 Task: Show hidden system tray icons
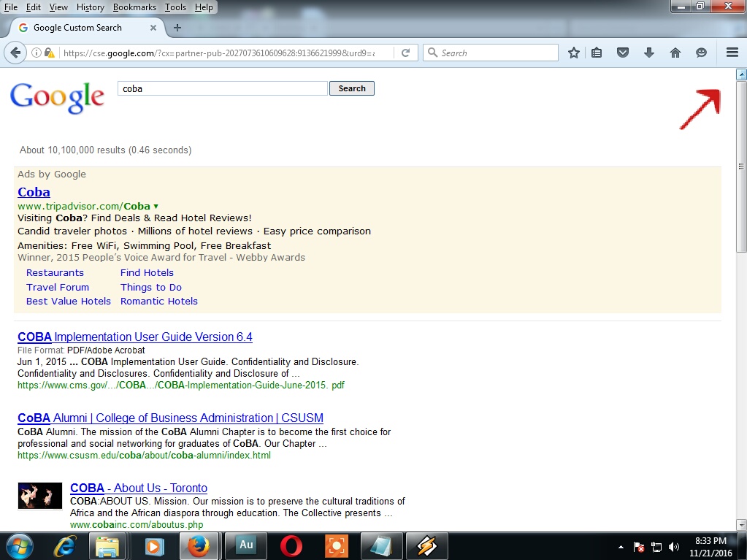click(620, 547)
